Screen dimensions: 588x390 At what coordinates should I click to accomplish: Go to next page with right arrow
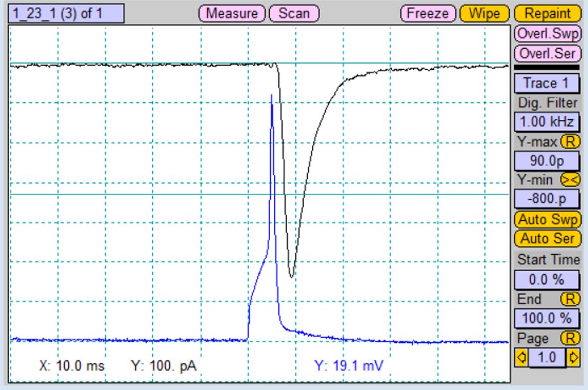tap(573, 357)
